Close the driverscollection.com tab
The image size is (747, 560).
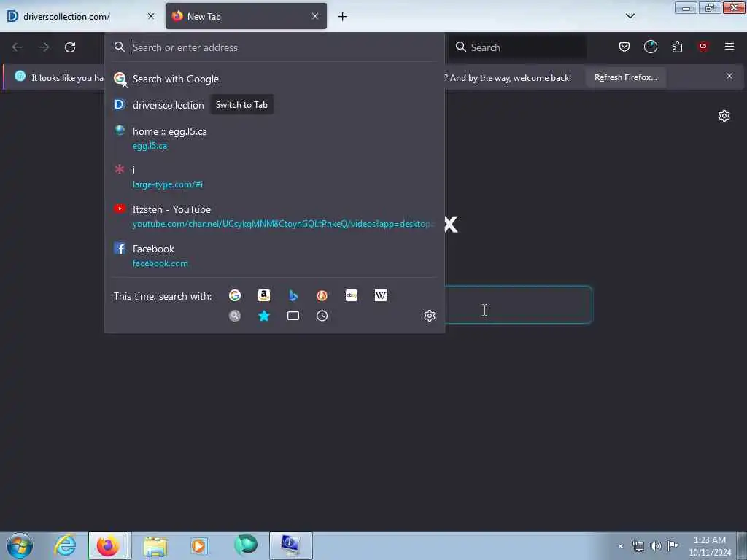point(150,16)
